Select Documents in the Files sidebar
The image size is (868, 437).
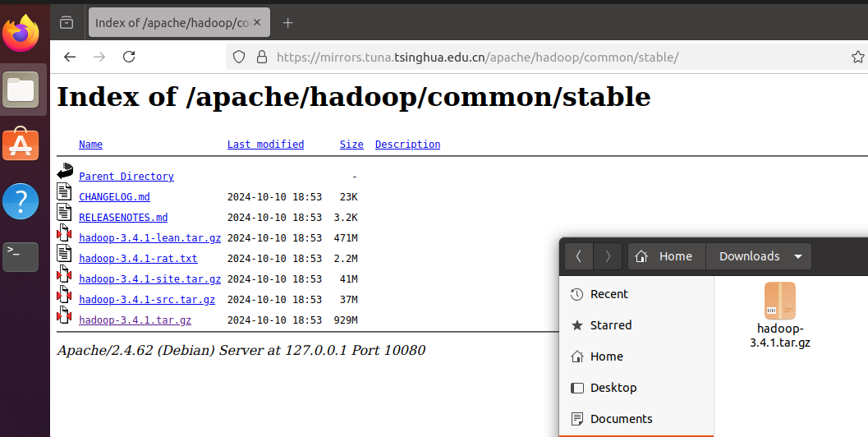pos(636,419)
